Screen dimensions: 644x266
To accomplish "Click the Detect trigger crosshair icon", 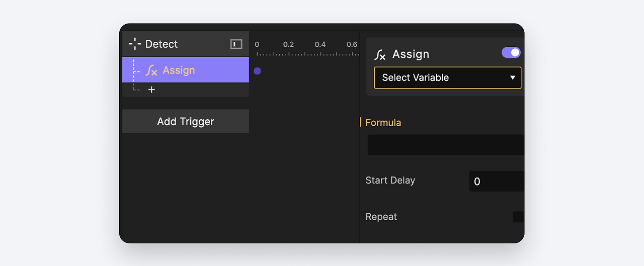I will pos(135,44).
